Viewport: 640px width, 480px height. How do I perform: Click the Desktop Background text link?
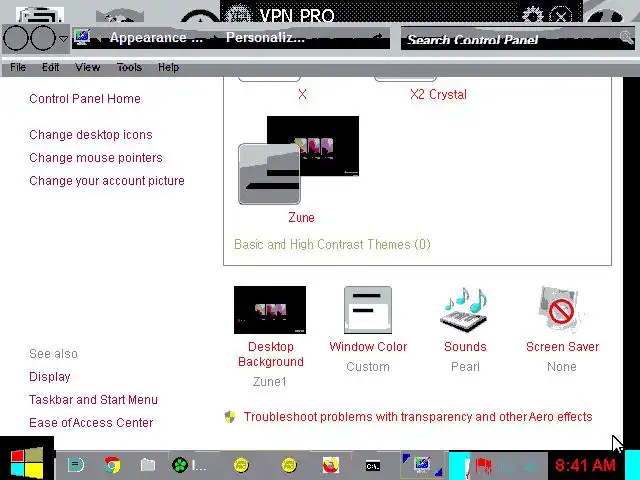pos(271,354)
